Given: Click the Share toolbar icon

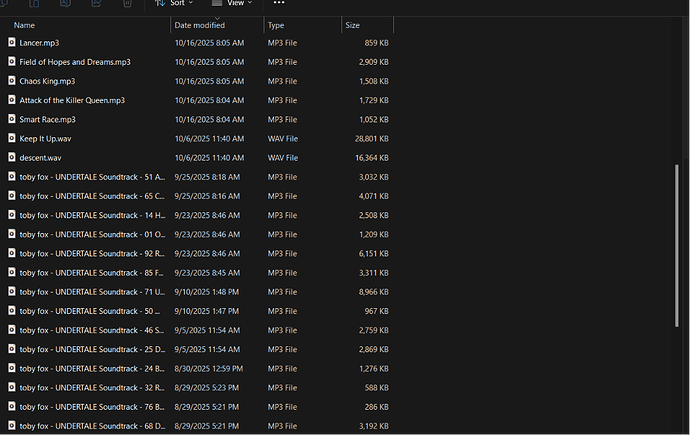Looking at the screenshot, I should pyautogui.click(x=96, y=4).
